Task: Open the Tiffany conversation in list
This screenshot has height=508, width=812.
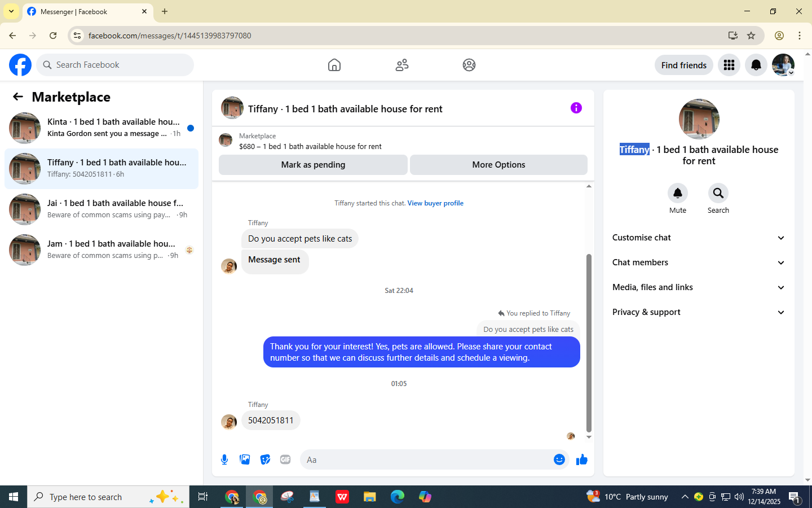Action: tap(101, 169)
